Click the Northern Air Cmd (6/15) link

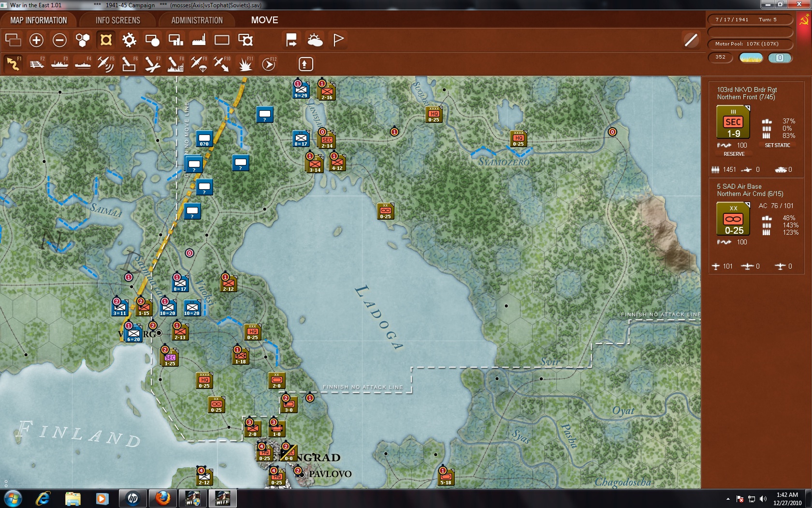750,194
